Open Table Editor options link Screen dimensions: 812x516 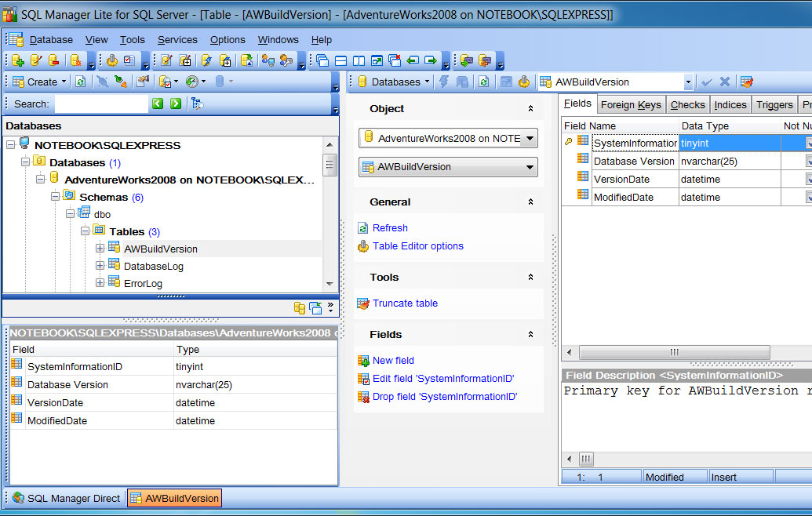coord(418,245)
